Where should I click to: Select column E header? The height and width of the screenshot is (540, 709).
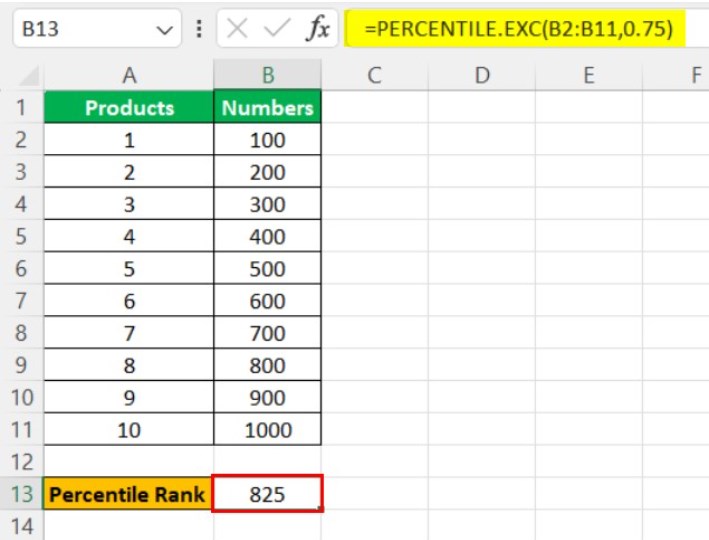click(588, 75)
